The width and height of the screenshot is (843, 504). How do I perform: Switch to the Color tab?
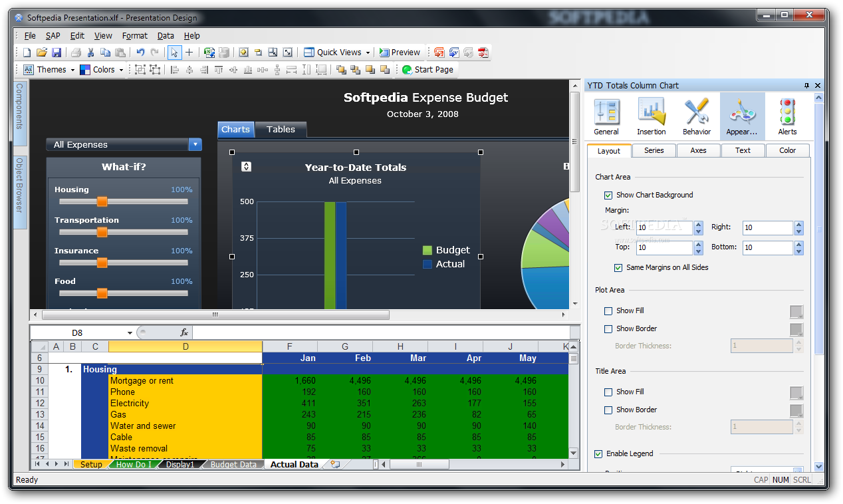click(x=787, y=151)
